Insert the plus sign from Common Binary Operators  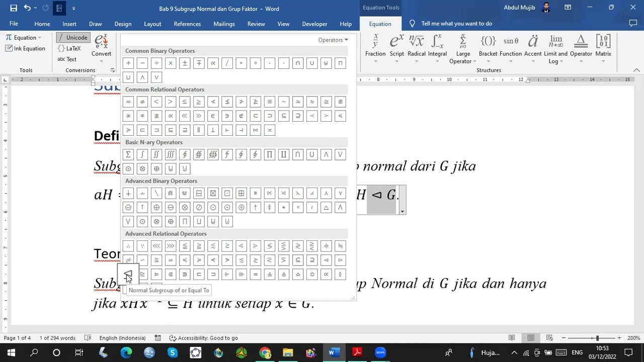click(128, 63)
